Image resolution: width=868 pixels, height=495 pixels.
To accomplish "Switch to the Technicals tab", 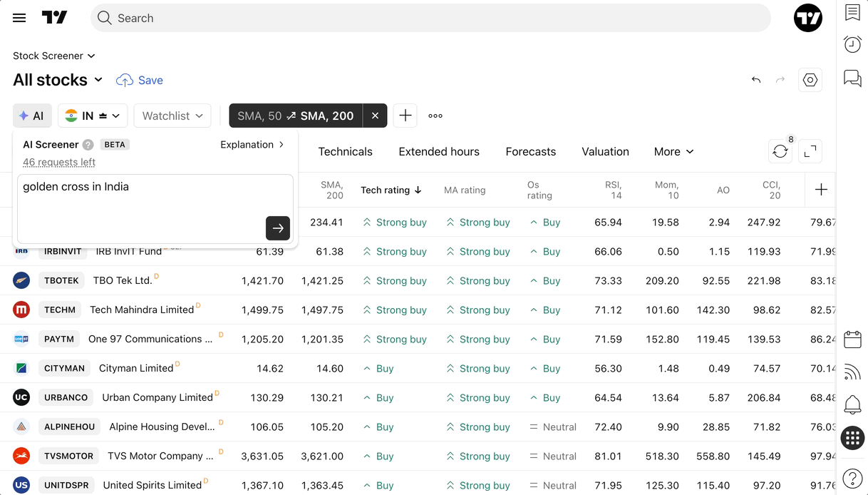I will click(345, 151).
